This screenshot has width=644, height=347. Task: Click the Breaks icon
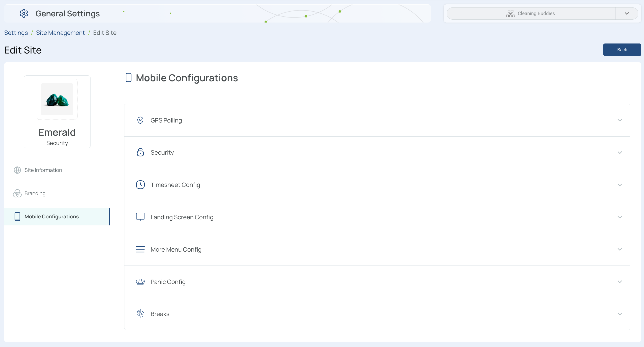click(x=140, y=314)
